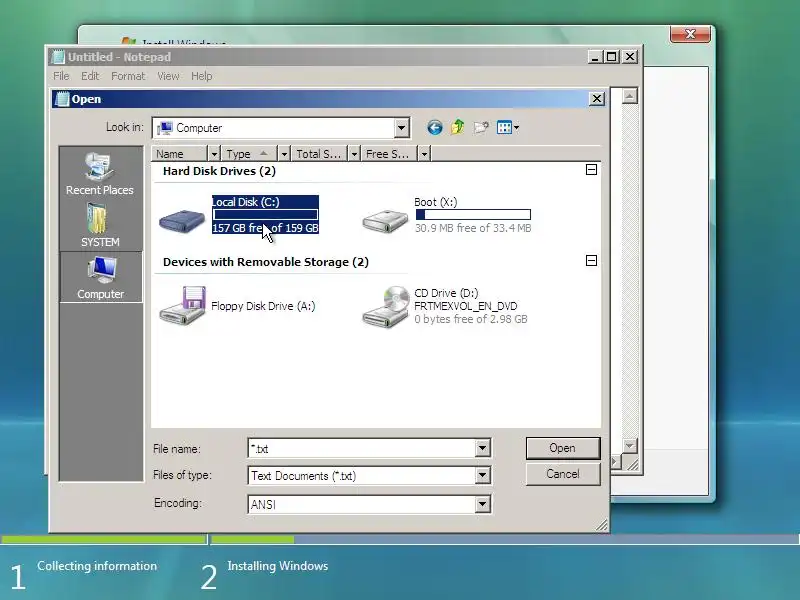Click the 'CD Drive (D:)' label
800x600 pixels.
click(446, 293)
